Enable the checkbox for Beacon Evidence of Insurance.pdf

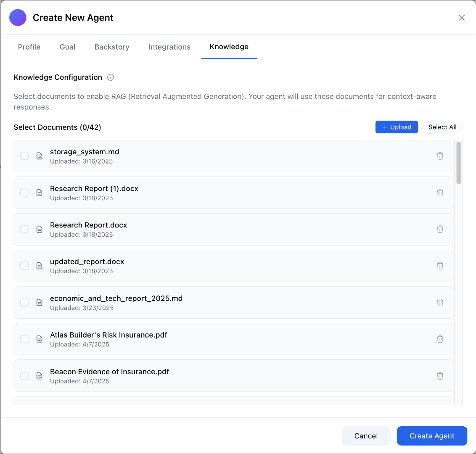(x=24, y=375)
